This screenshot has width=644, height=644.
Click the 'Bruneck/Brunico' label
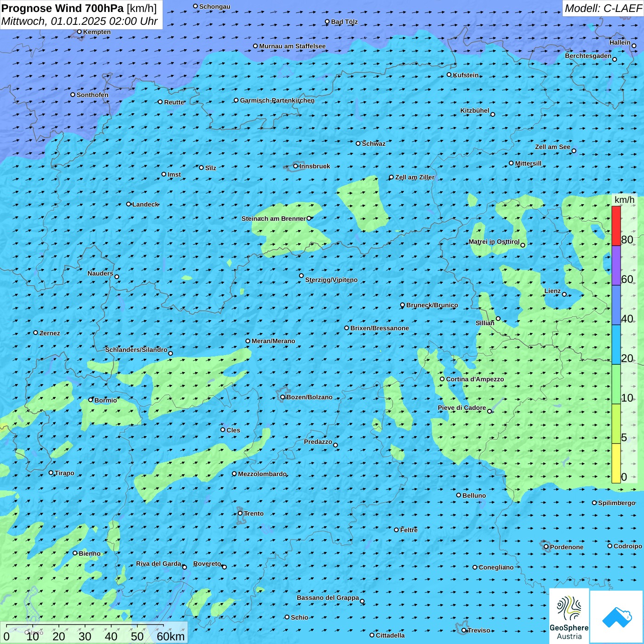[x=432, y=305]
